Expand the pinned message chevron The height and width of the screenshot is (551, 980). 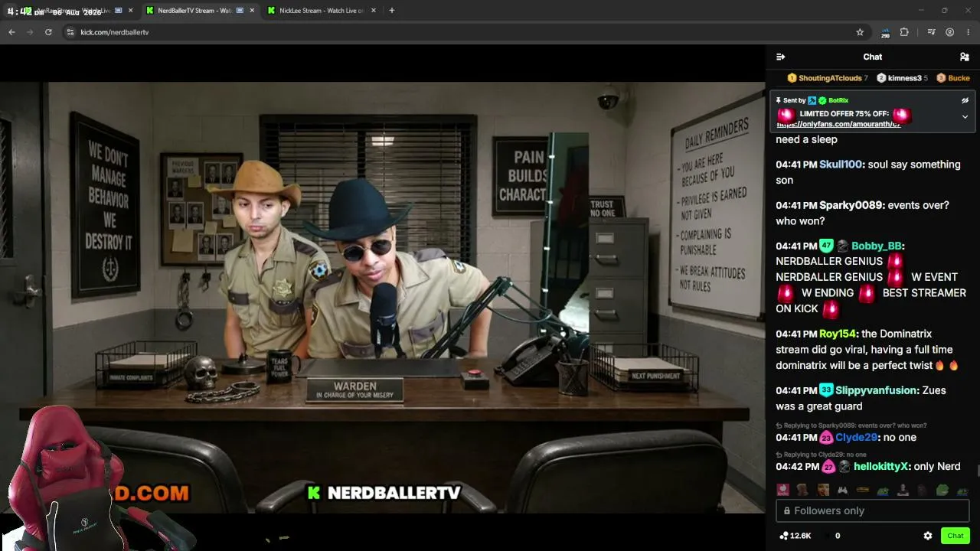pos(965,117)
